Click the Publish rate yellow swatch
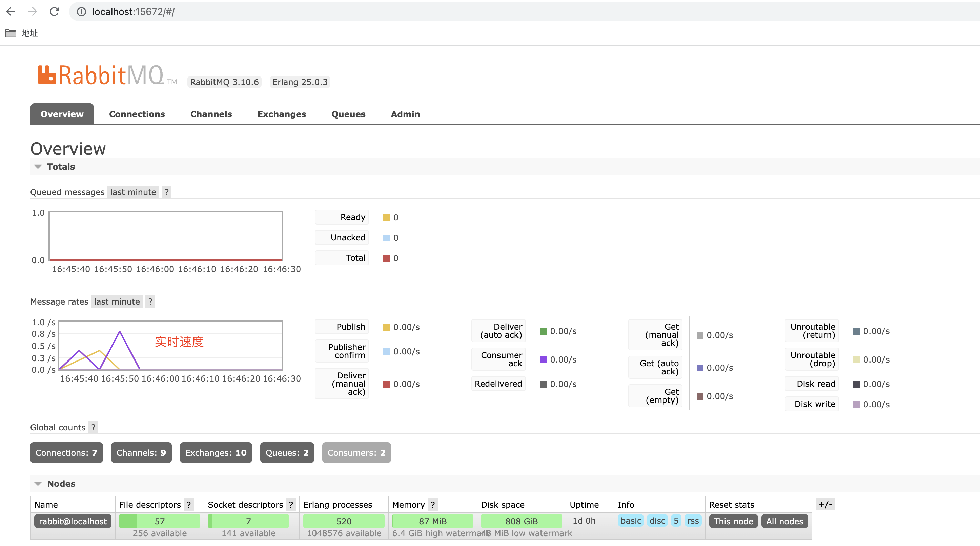This screenshot has height=546, width=980. (387, 328)
